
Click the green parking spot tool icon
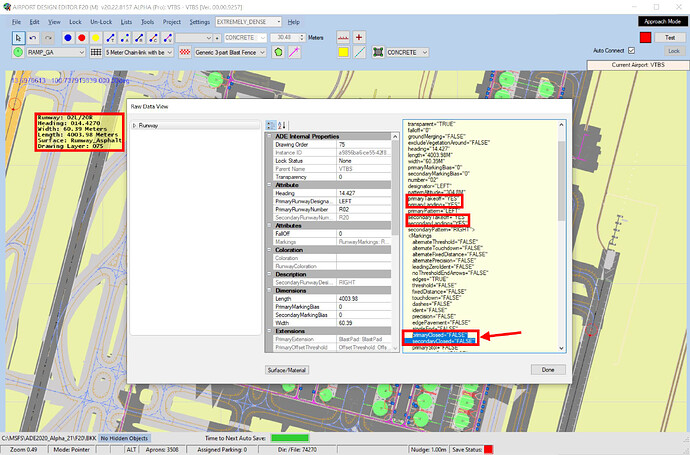pos(18,52)
